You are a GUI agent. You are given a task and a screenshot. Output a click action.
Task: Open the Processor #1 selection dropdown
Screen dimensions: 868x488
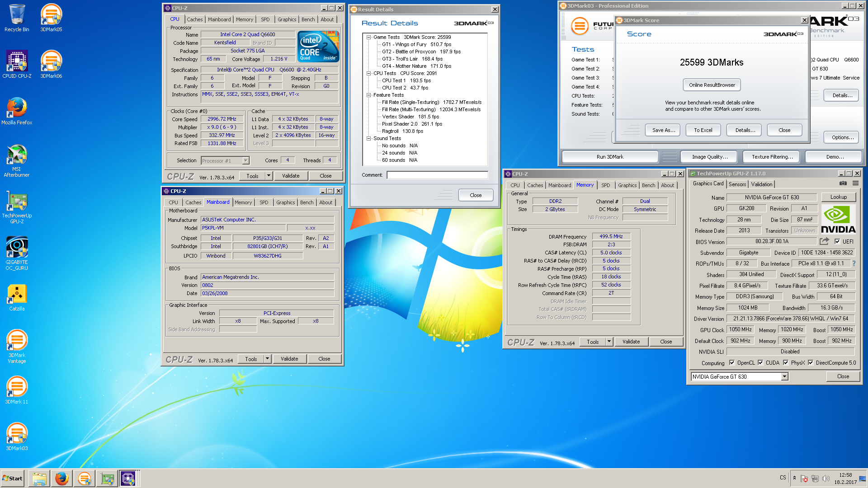coord(245,161)
